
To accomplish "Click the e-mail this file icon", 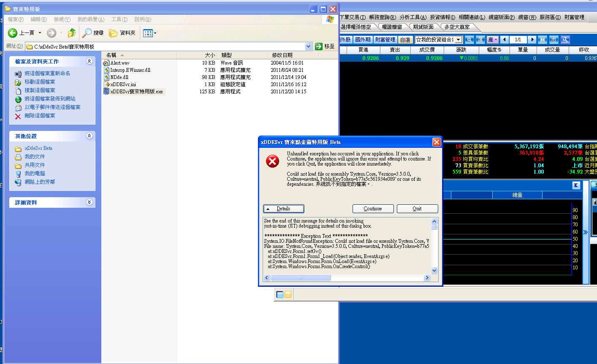I will [x=18, y=108].
